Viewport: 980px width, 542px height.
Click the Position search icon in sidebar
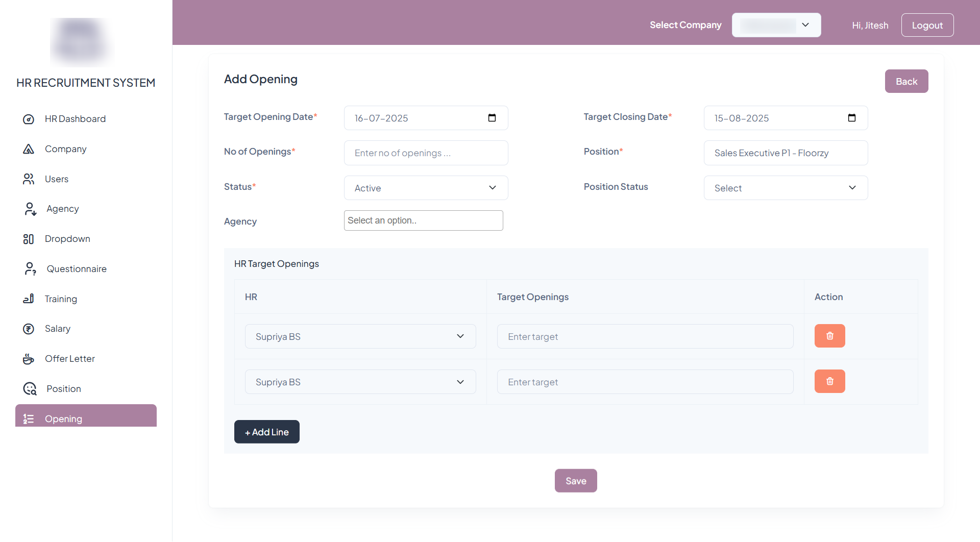[30, 389]
